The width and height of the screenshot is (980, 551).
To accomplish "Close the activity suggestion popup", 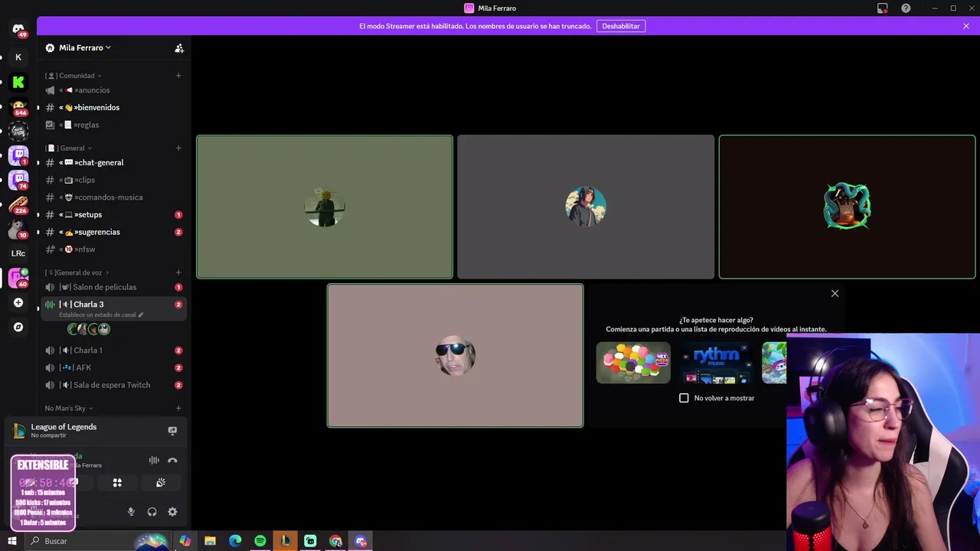I will pos(835,293).
